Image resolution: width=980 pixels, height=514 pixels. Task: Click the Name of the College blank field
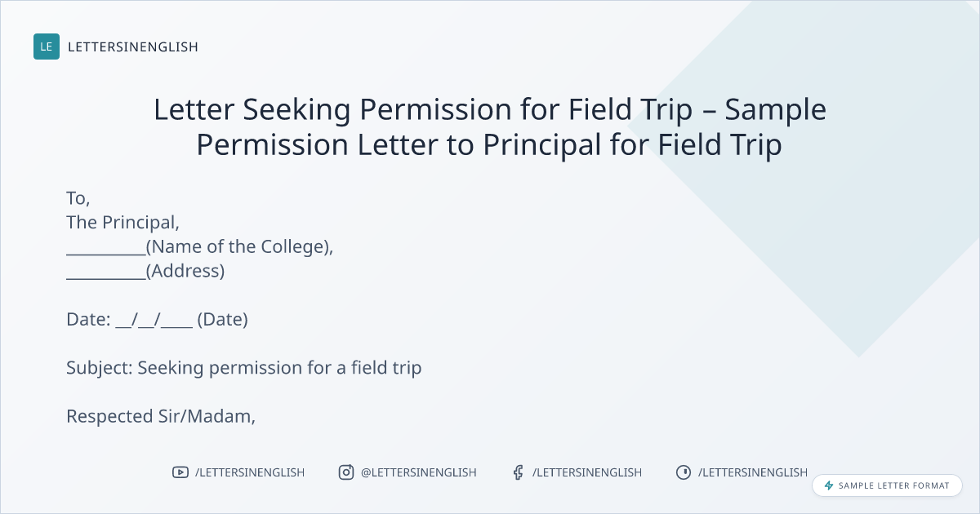pyautogui.click(x=106, y=247)
